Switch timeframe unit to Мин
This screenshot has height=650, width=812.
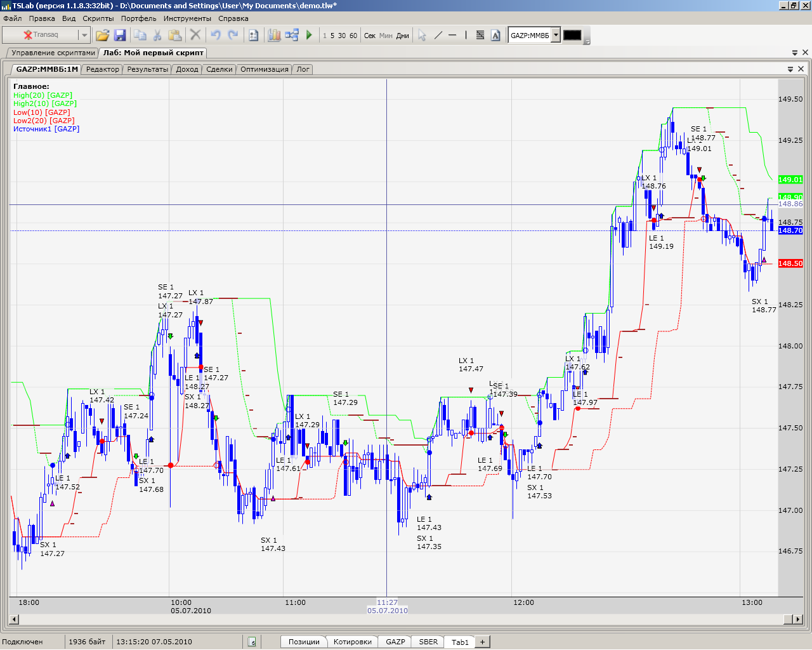click(x=386, y=36)
